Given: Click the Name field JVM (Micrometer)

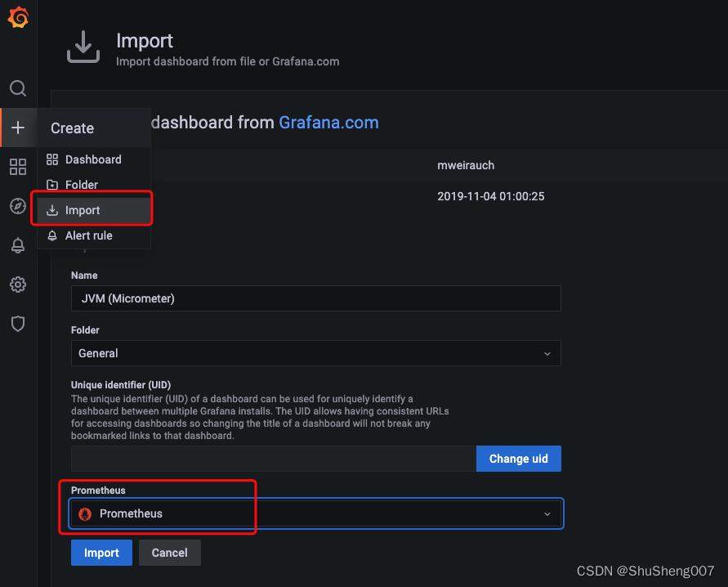Looking at the screenshot, I should coord(315,298).
